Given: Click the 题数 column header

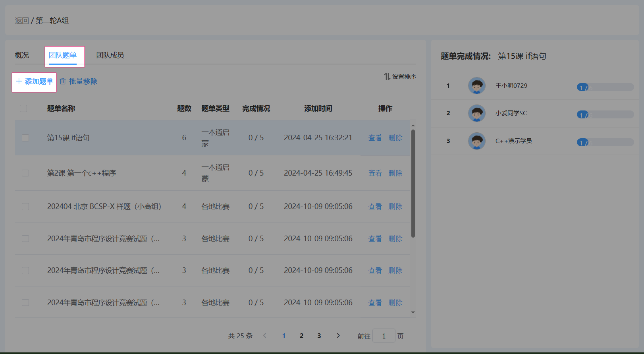Looking at the screenshot, I should click(184, 108).
